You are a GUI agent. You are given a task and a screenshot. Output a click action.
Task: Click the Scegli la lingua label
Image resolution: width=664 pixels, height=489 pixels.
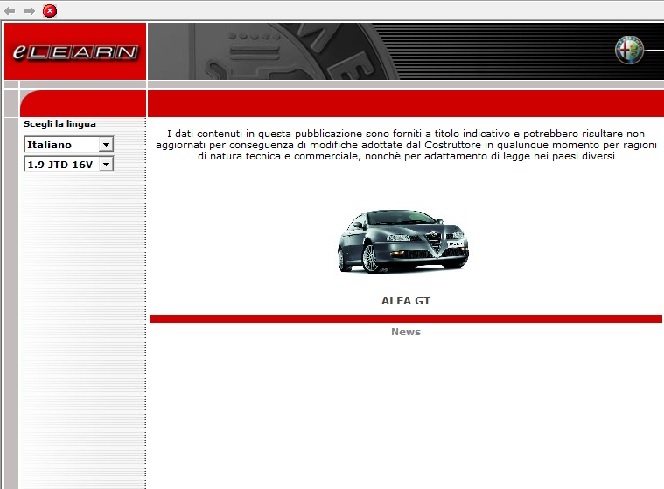[x=60, y=124]
